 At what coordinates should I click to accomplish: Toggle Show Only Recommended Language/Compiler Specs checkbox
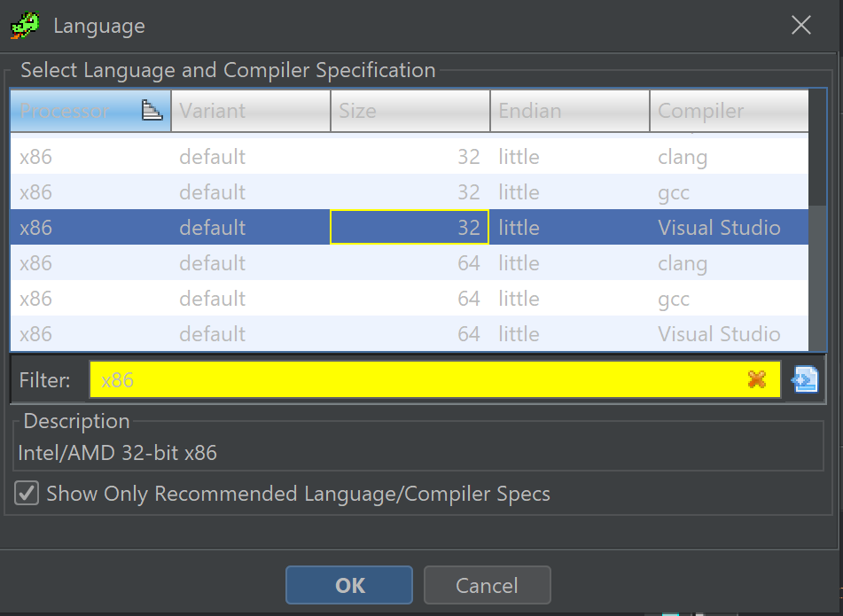(27, 493)
